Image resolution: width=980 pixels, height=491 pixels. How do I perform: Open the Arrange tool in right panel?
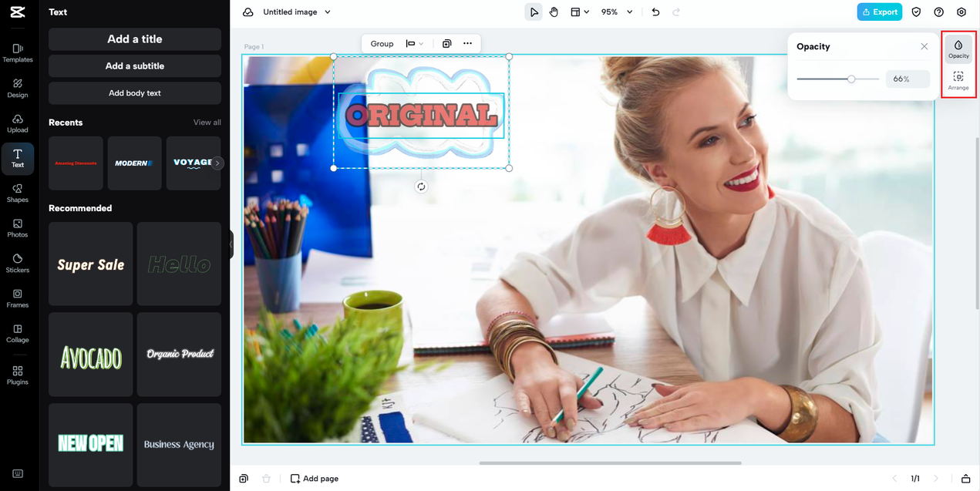click(958, 81)
